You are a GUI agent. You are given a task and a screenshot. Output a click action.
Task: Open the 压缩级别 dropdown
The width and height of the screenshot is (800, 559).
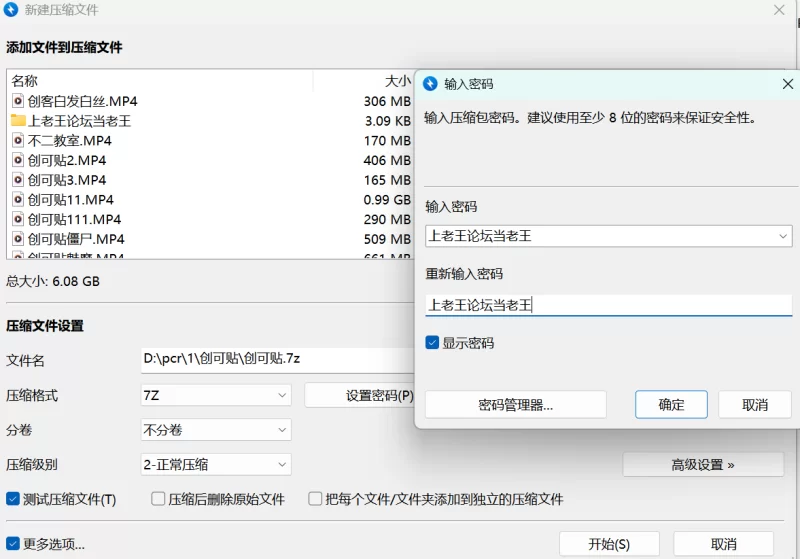(x=216, y=465)
